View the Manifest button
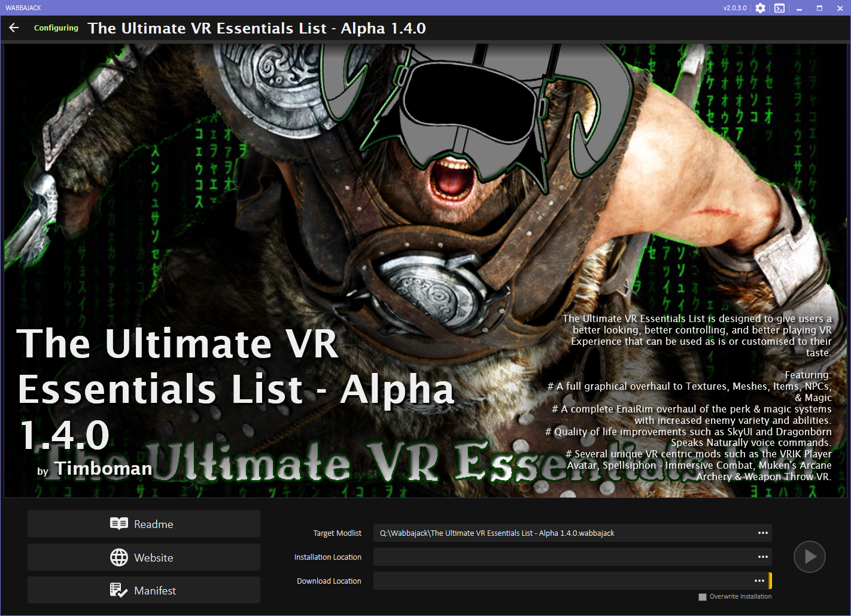This screenshot has height=616, width=851. [x=144, y=590]
